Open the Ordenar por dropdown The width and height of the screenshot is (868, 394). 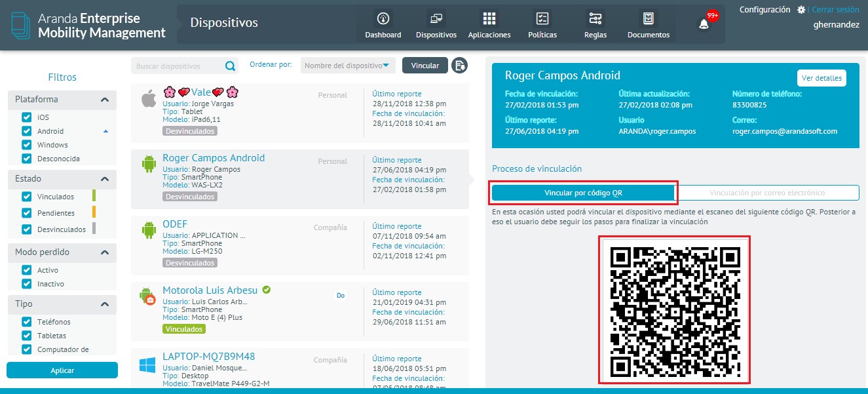(348, 66)
